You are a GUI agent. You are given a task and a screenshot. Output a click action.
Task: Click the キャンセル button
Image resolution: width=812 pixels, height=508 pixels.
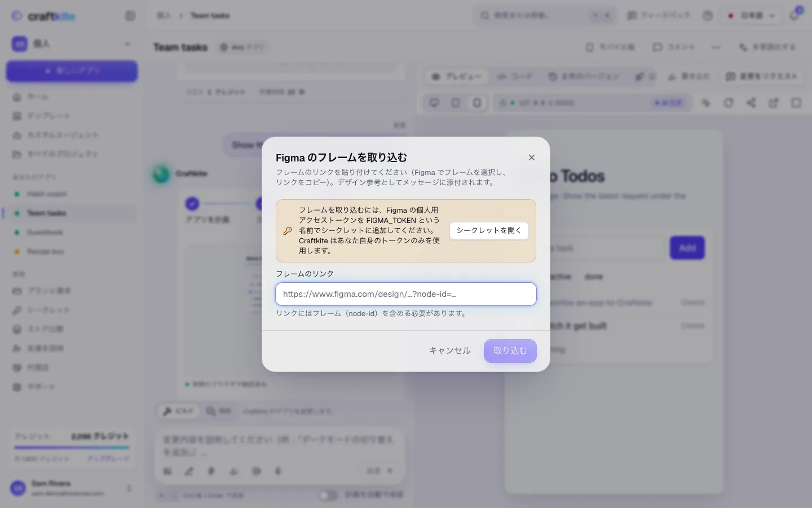coord(449,351)
